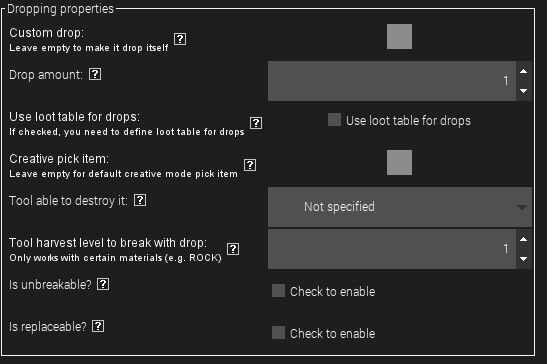Check the Is unbreakable enable box
The image size is (547, 364).
pyautogui.click(x=278, y=291)
